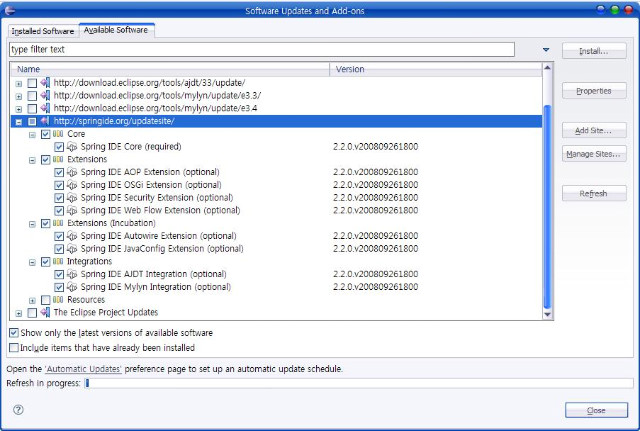Image resolution: width=640 pixels, height=431 pixels.
Task: Click the Mylyn Integration feature icon
Action: pos(72,287)
